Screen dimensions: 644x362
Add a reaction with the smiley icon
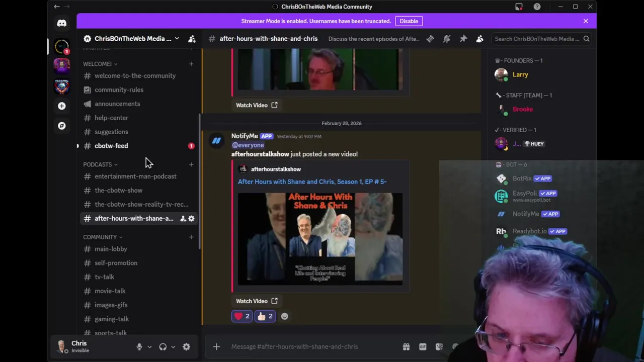pyautogui.click(x=285, y=316)
